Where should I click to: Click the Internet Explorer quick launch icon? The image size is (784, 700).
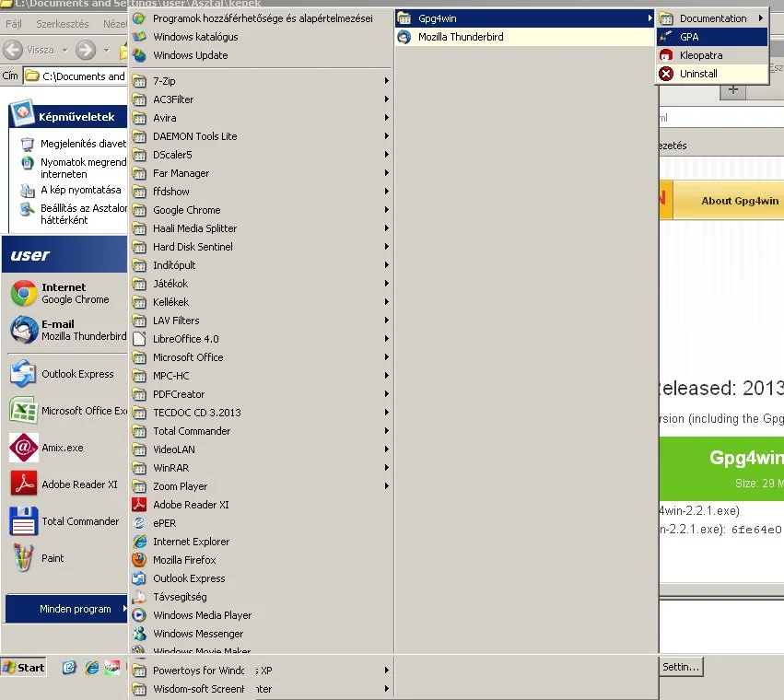tap(92, 668)
